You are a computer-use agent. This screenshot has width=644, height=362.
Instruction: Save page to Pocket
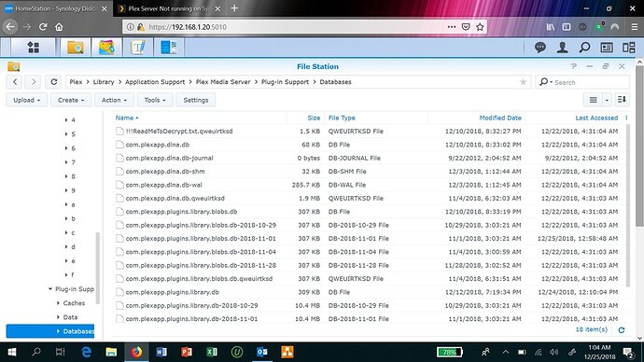[x=466, y=27]
